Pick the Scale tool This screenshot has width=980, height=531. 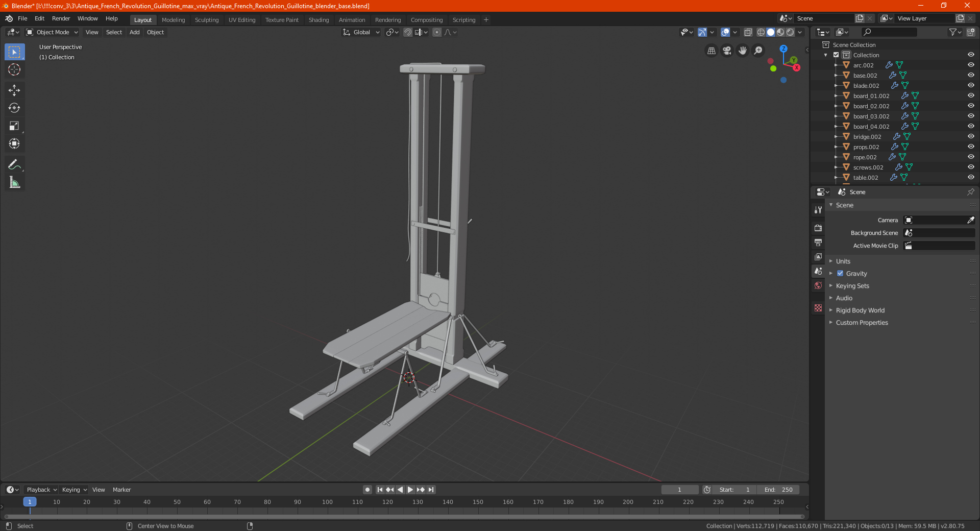(x=14, y=126)
